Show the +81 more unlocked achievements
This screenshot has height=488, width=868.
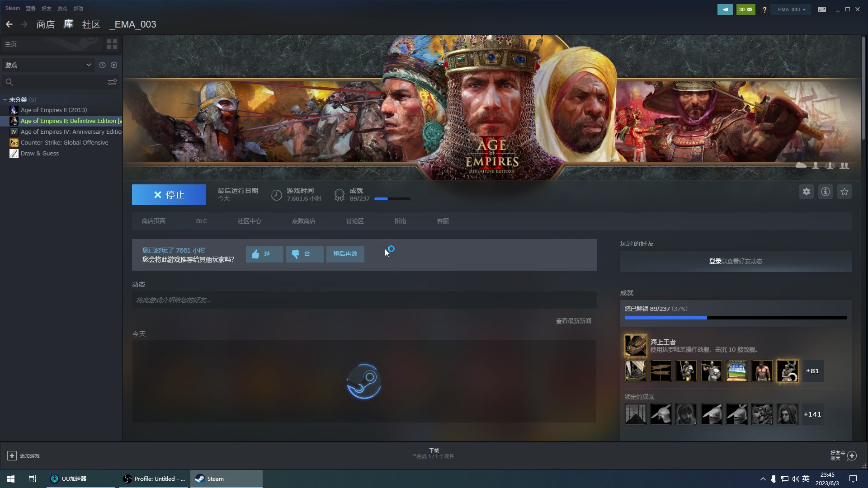pos(812,371)
